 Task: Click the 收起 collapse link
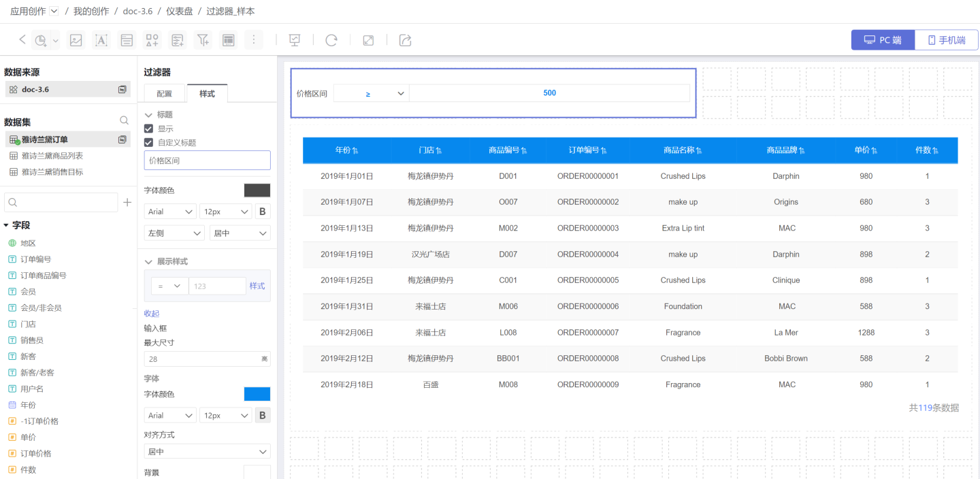tap(151, 313)
